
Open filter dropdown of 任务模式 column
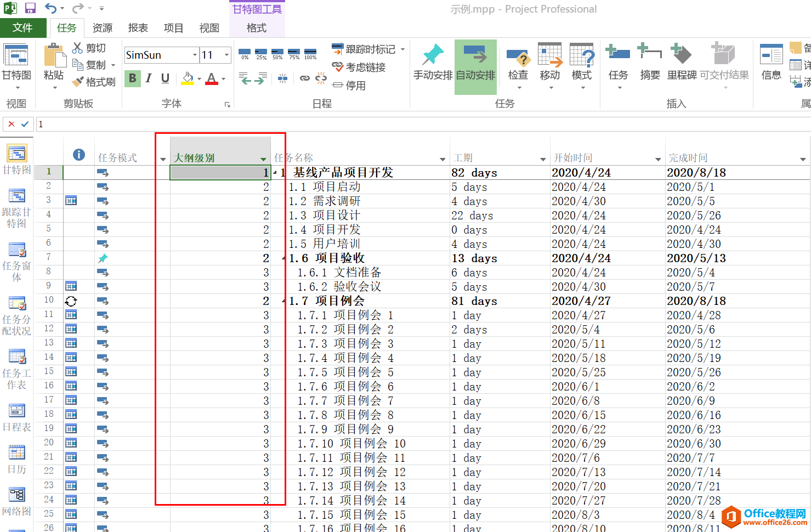pyautogui.click(x=163, y=159)
